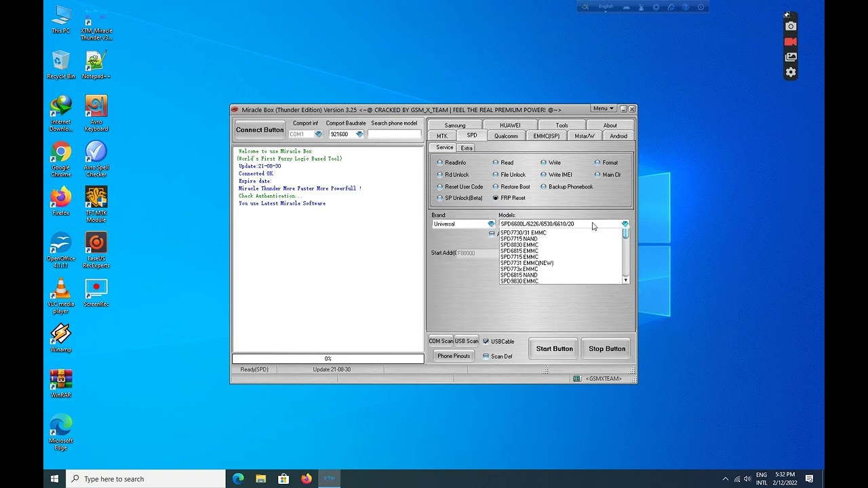The image size is (868, 488).
Task: Click the 0% progress bar
Action: 328,359
